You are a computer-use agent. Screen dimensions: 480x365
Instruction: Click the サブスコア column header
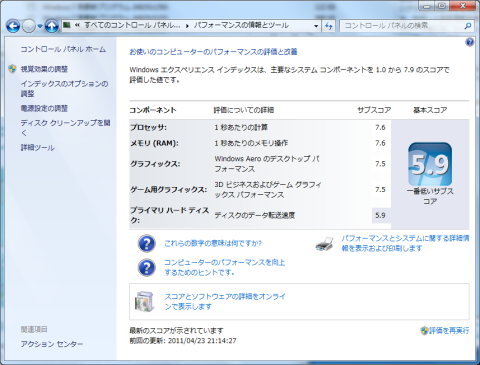(374, 110)
